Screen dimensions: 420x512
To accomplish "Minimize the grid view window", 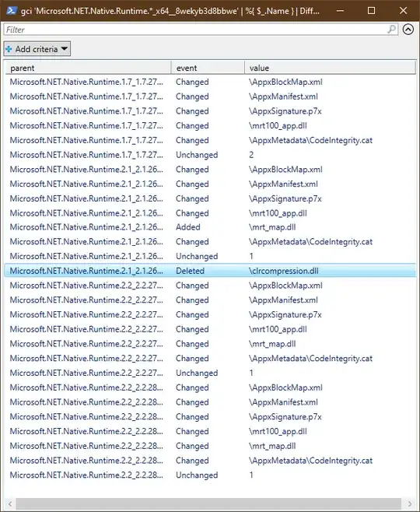I will (340, 11).
